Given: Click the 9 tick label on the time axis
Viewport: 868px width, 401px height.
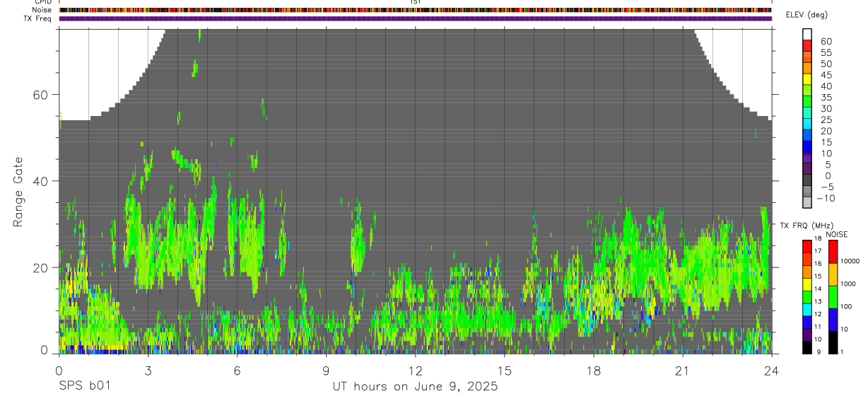Looking at the screenshot, I should click(x=326, y=371).
